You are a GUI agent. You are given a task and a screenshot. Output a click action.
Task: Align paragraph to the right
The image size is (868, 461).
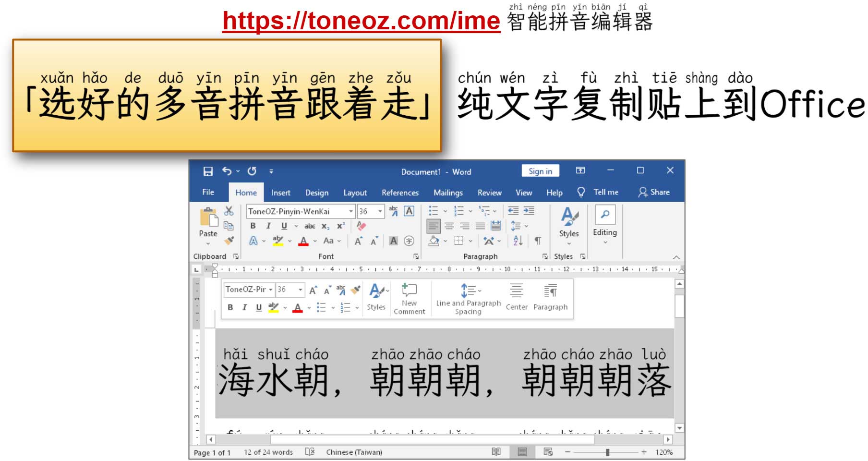pyautogui.click(x=465, y=226)
